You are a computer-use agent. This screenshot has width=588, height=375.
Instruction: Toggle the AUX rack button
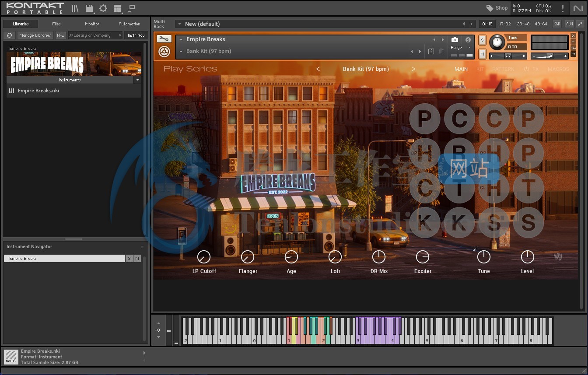pyautogui.click(x=569, y=24)
